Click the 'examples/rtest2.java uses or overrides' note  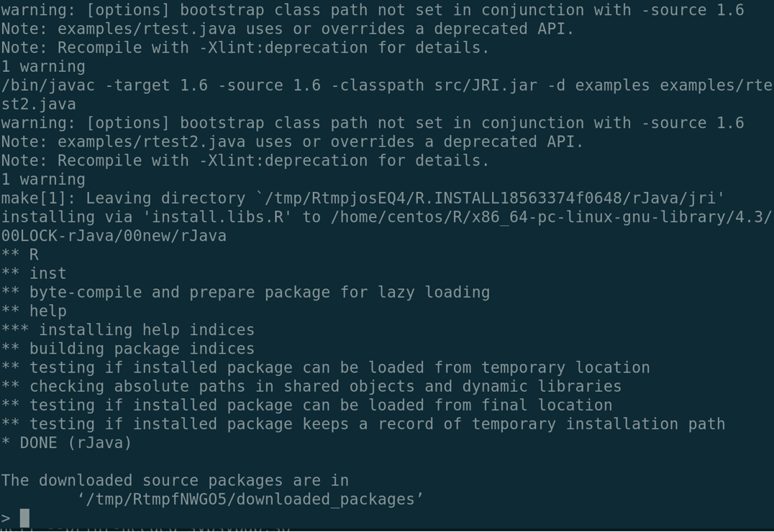point(292,142)
